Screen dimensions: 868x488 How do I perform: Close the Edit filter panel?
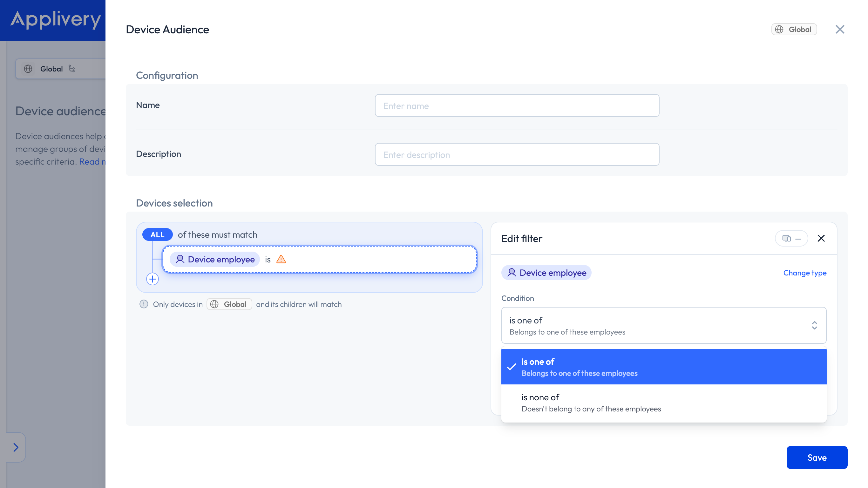821,239
